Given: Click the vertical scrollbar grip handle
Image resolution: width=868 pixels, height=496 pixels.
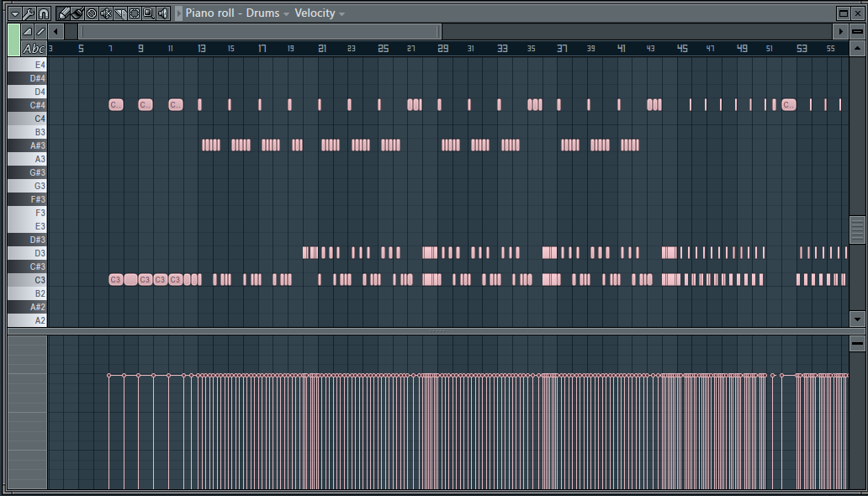Looking at the screenshot, I should (x=857, y=230).
